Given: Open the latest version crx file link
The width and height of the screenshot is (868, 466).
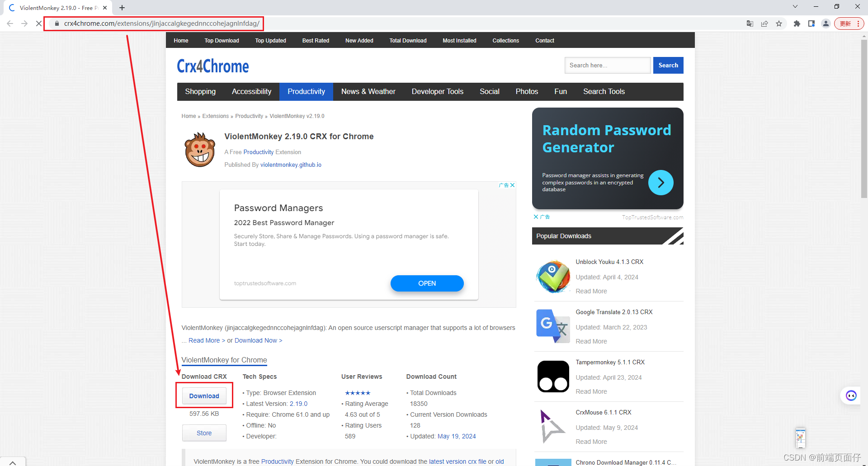Looking at the screenshot, I should pyautogui.click(x=458, y=461).
